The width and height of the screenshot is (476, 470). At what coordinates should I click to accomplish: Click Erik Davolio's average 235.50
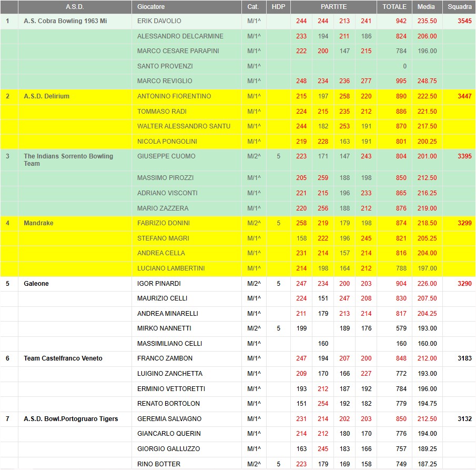click(427, 21)
